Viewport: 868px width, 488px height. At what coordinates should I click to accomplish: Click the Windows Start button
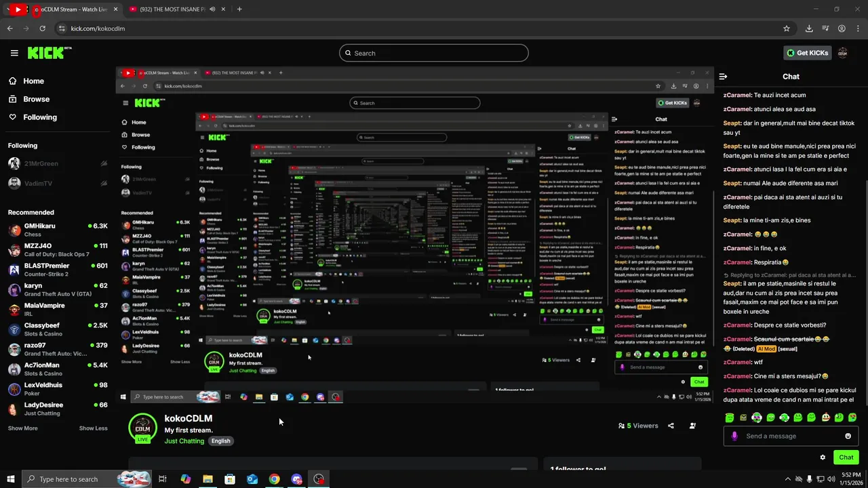pyautogui.click(x=10, y=479)
